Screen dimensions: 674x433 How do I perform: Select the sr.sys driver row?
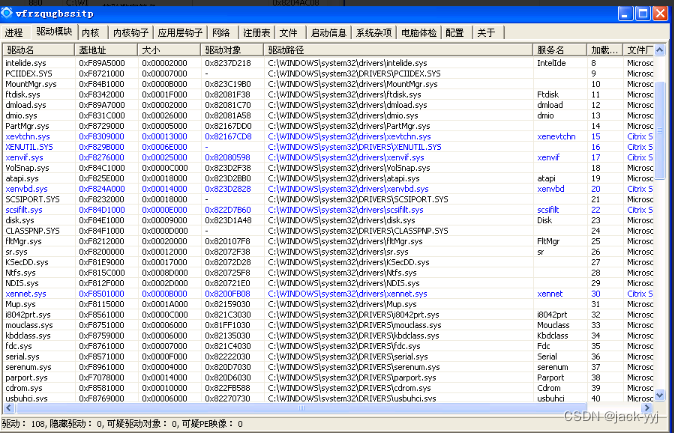coord(329,252)
